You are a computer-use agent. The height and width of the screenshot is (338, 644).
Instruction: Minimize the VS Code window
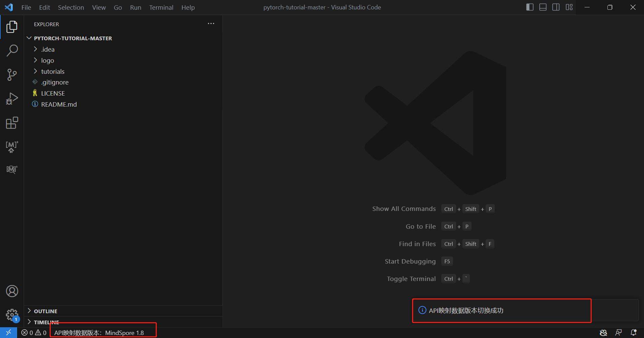point(587,7)
